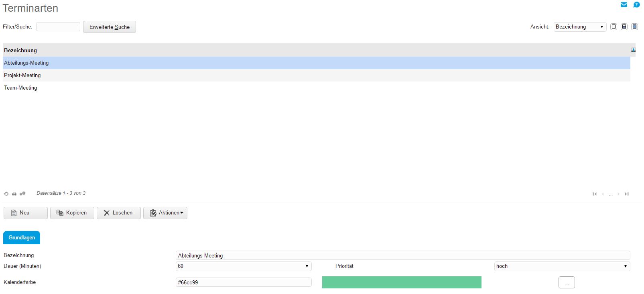Sort by the Bezeichnung column header
Image resolution: width=644 pixels, height=294 pixels.
click(20, 50)
